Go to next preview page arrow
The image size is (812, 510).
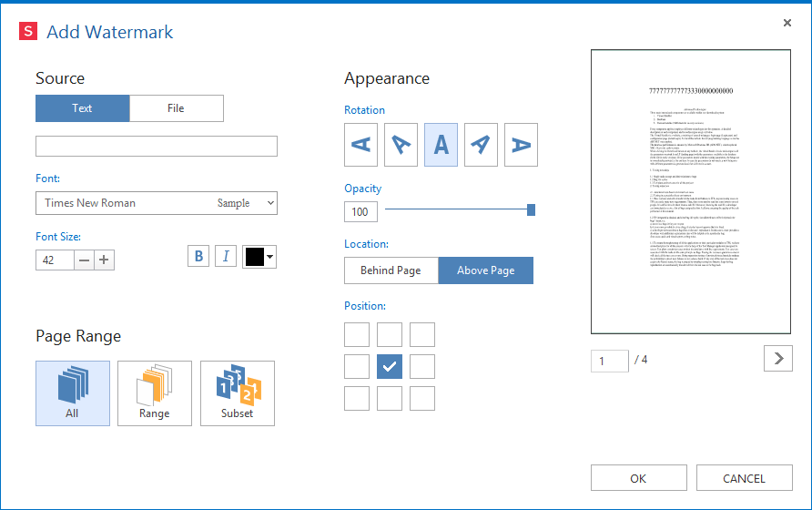777,359
